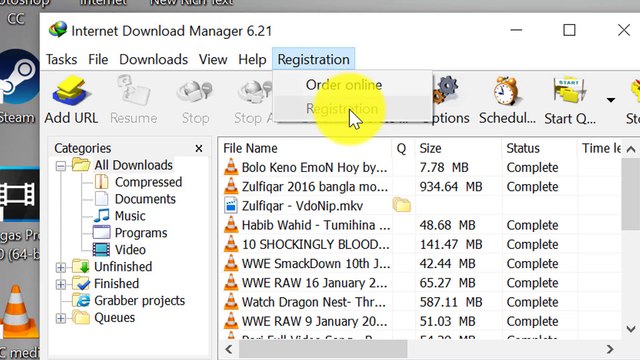
Task: Sort by Status column header
Action: (539, 148)
